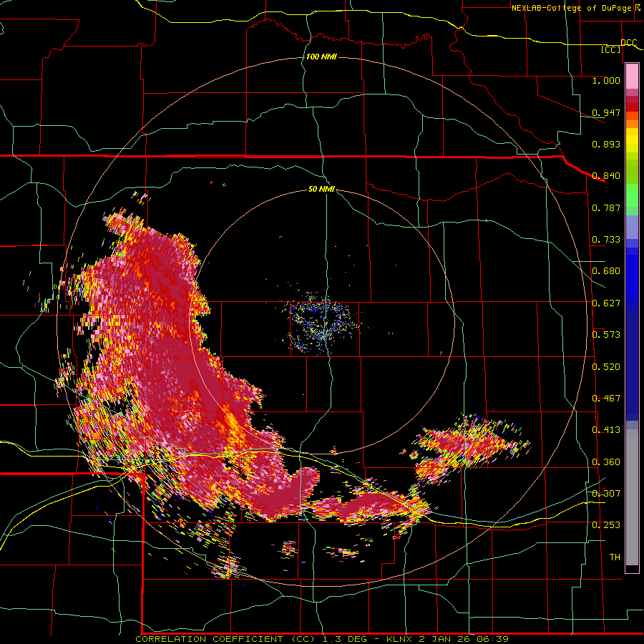Screen dimensions: 644x644
Task: Pick the gray color bar segment
Action: 632,497
